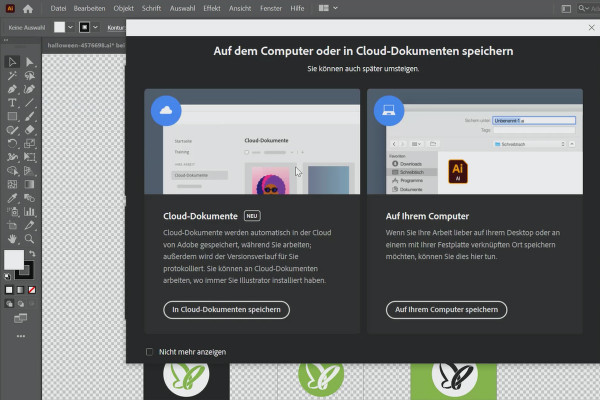Select the Symbol Sprayer tool

click(x=12, y=212)
